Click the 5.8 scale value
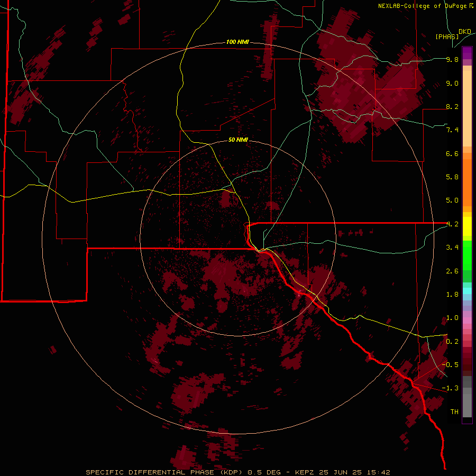The height and width of the screenshot is (476, 476). point(452,177)
